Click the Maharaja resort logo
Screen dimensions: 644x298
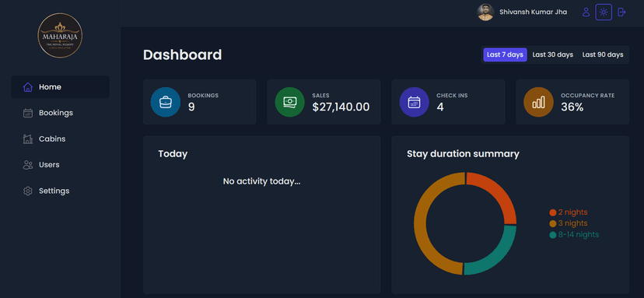[x=60, y=35]
